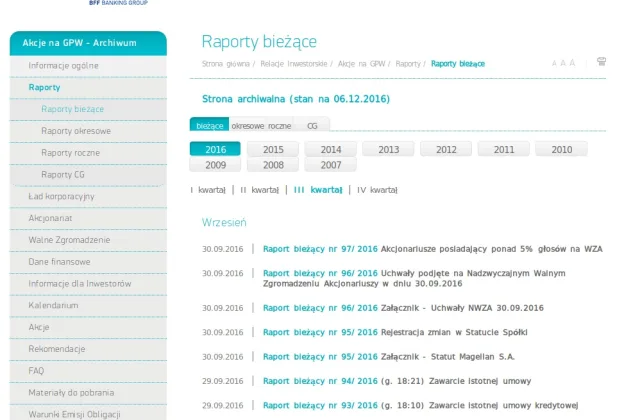
Task: Select the smallest font size A
Action: [554, 63]
